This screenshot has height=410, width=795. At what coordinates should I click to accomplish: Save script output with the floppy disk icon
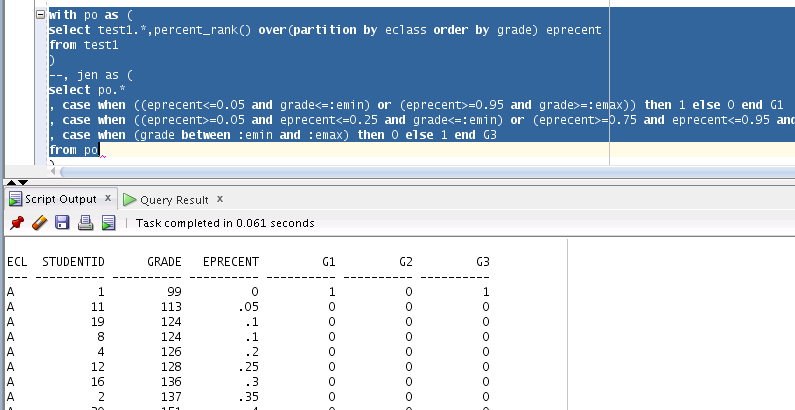62,222
